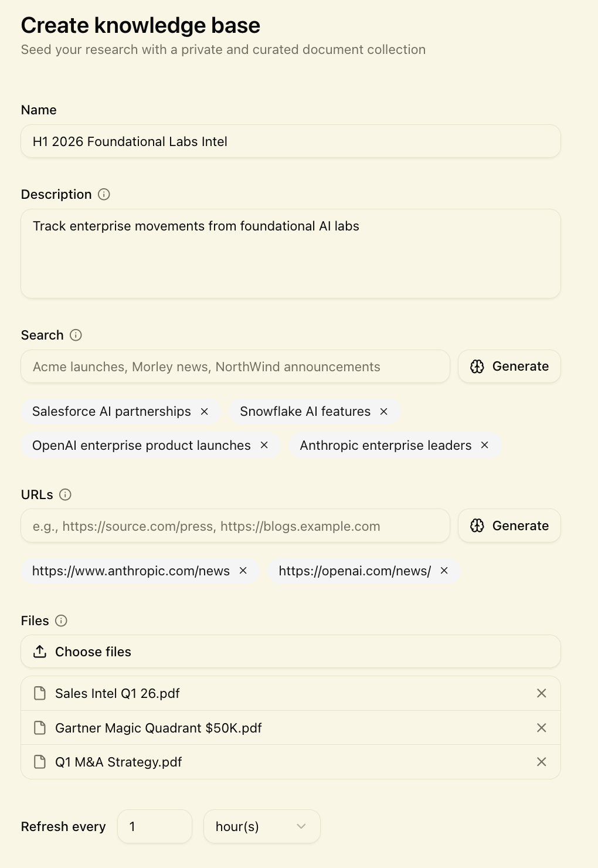Remove the Salesforce AI partnerships tag
Screen dimensions: 598x868
[x=205, y=412]
